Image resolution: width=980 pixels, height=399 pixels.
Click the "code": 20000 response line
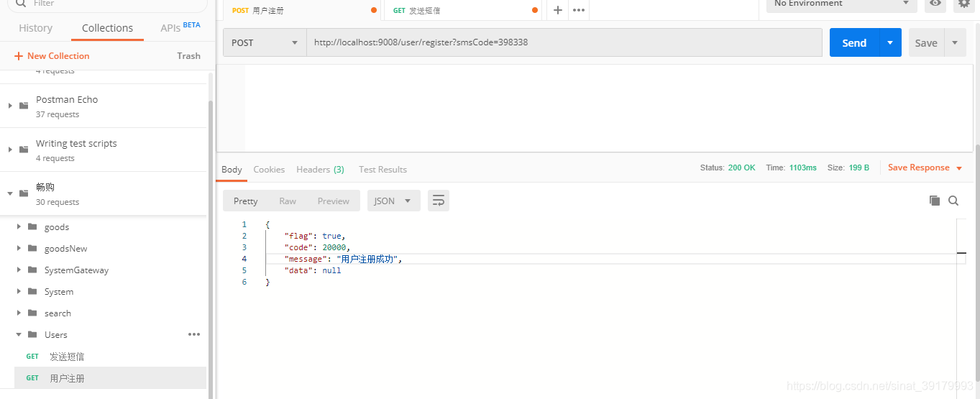(317, 247)
